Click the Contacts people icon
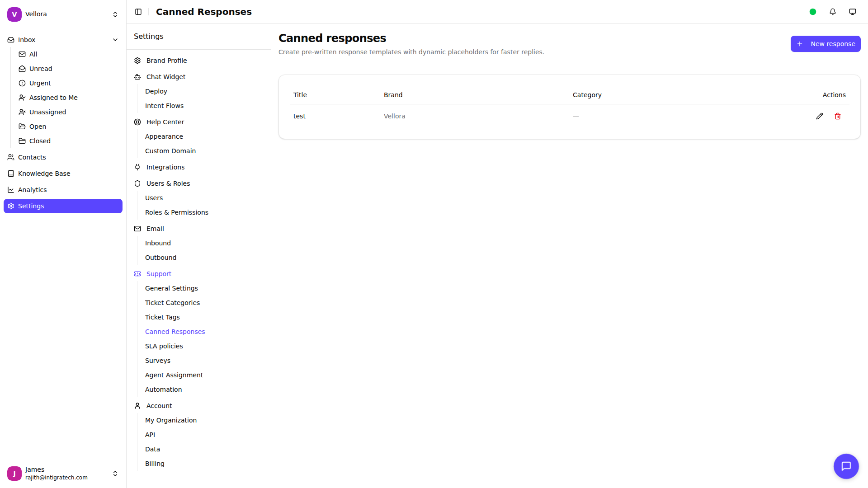Screen dimensions: 868x488 [11, 157]
